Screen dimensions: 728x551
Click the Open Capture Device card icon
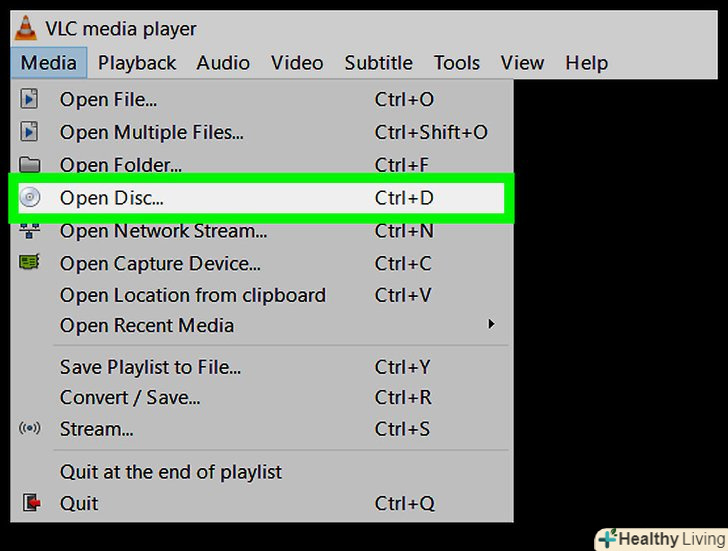click(30, 263)
